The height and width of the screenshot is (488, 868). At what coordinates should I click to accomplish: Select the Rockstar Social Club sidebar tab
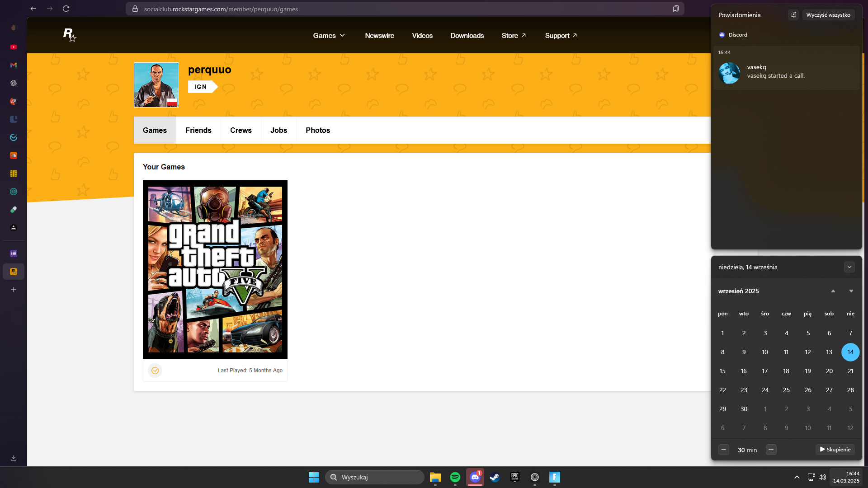pyautogui.click(x=14, y=272)
